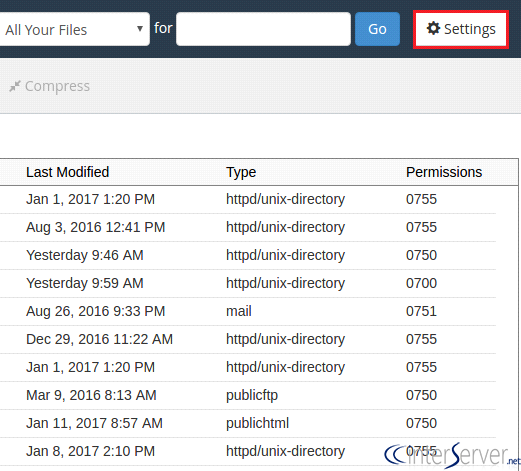This screenshot has width=521, height=471.
Task: Click httpd/unix-directory type in Yesterday 9:59 AM row
Action: coord(285,283)
